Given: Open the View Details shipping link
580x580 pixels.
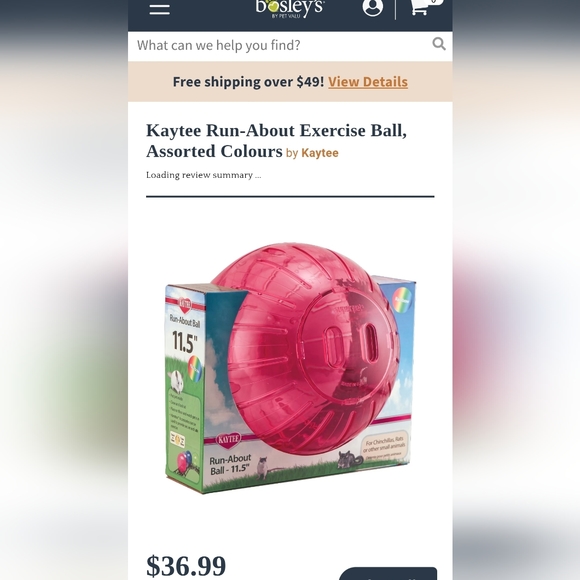Looking at the screenshot, I should pyautogui.click(x=368, y=82).
